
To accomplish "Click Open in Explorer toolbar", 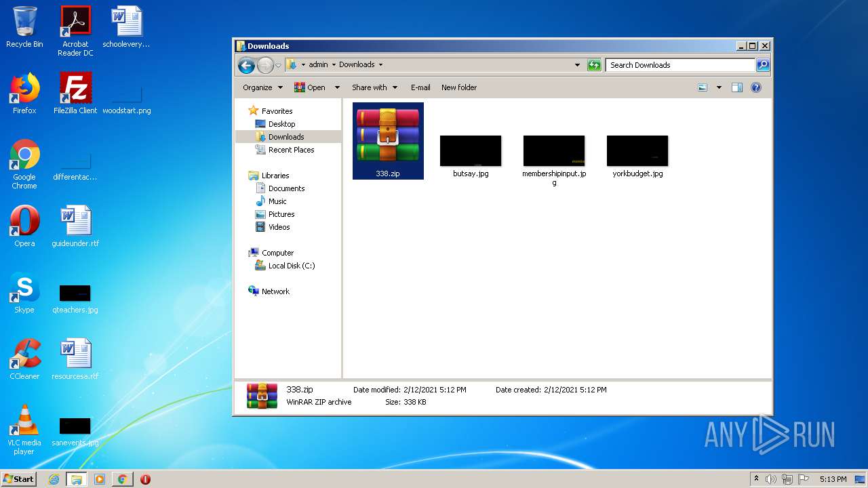I will pyautogui.click(x=310, y=87).
